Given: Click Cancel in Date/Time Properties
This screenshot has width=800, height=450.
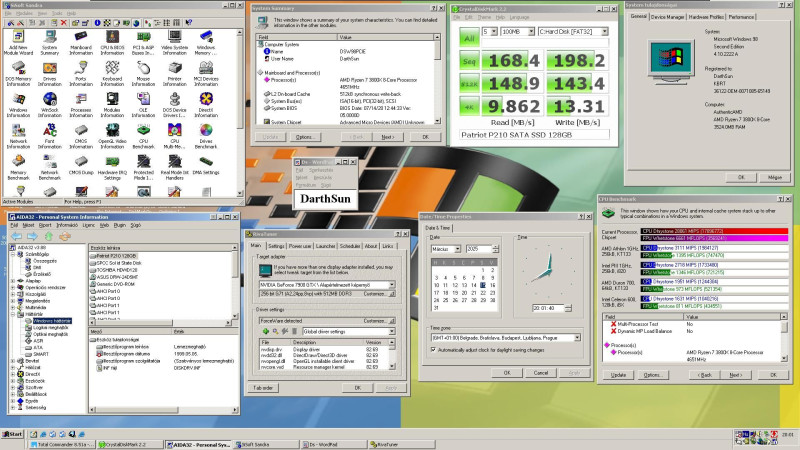Looking at the screenshot, I should 541,373.
